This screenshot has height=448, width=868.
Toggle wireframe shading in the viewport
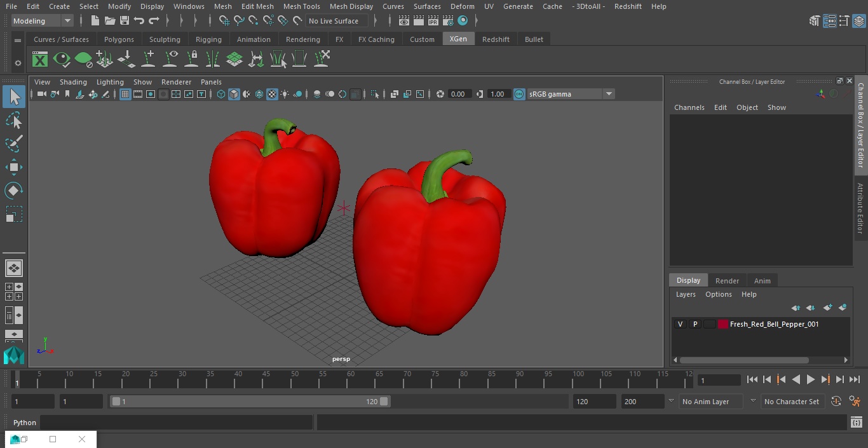point(221,94)
